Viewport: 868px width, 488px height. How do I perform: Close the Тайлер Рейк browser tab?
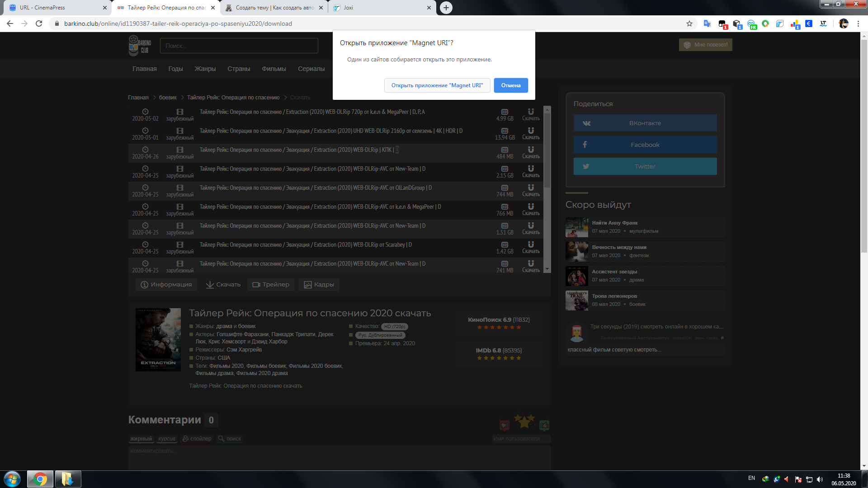(213, 8)
